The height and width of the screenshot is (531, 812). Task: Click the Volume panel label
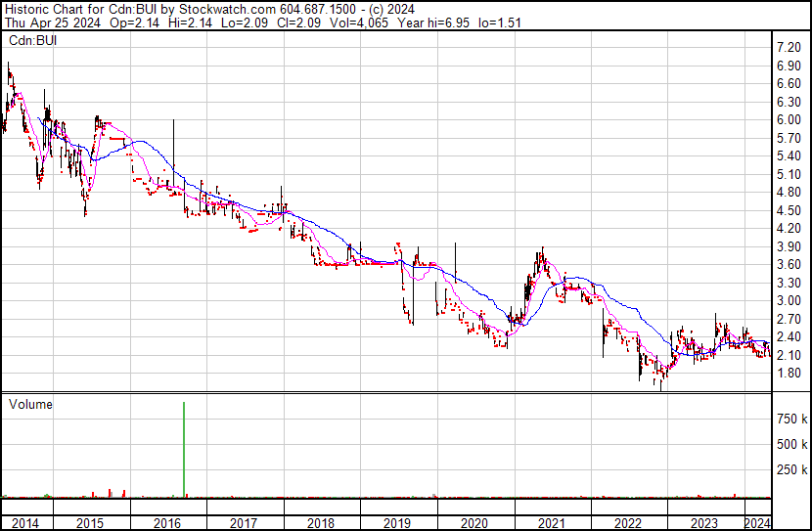(x=30, y=404)
